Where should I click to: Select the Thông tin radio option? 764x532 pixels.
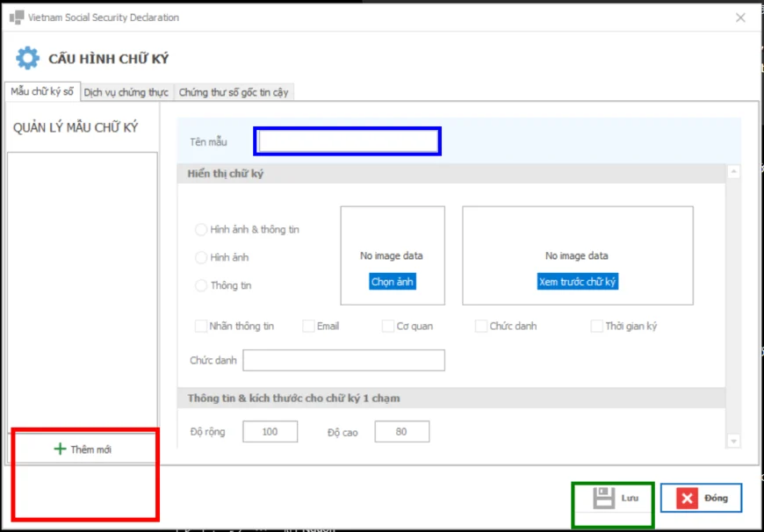click(201, 285)
